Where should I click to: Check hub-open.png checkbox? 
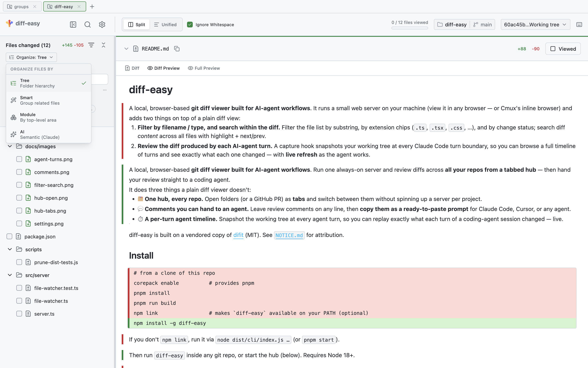(19, 198)
